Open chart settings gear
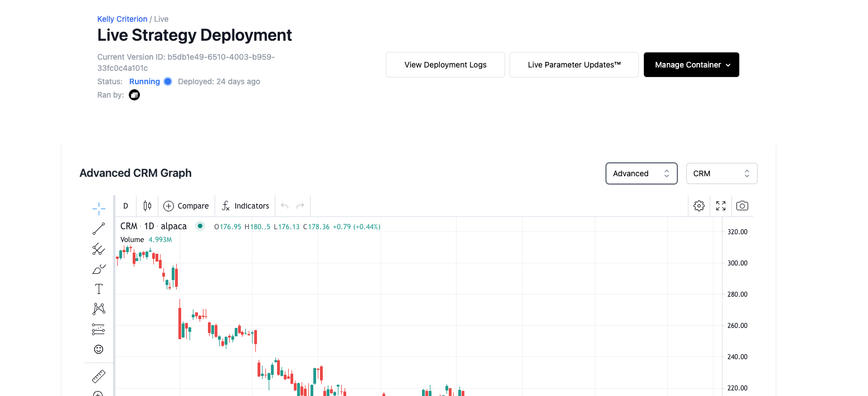The width and height of the screenshot is (868, 396). click(x=699, y=205)
